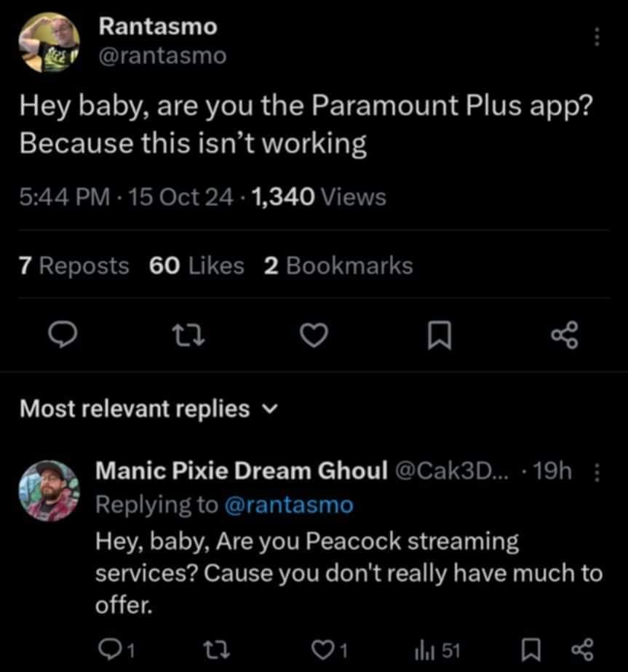Open more options for main tweet
628x672 pixels.
coord(597,36)
